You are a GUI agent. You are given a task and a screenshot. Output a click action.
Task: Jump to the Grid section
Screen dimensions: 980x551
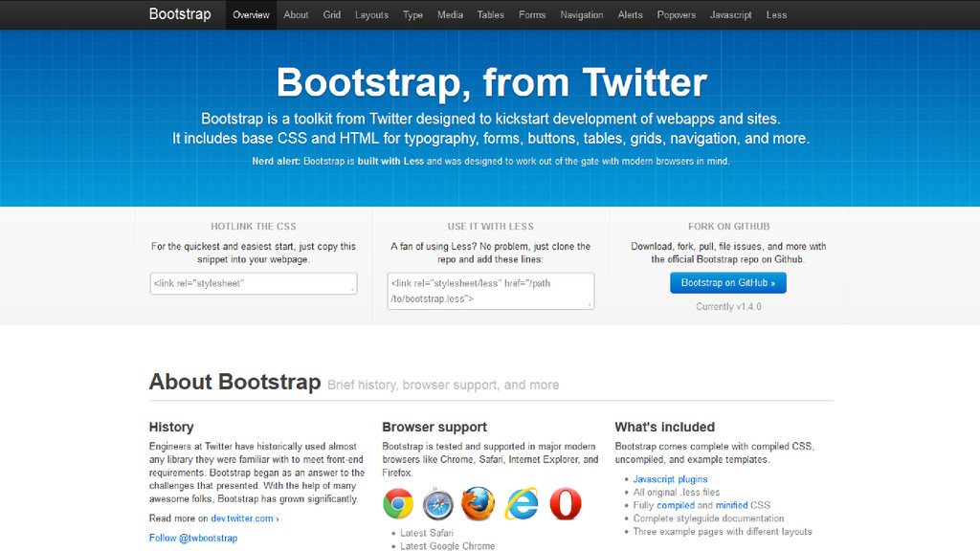click(x=332, y=15)
